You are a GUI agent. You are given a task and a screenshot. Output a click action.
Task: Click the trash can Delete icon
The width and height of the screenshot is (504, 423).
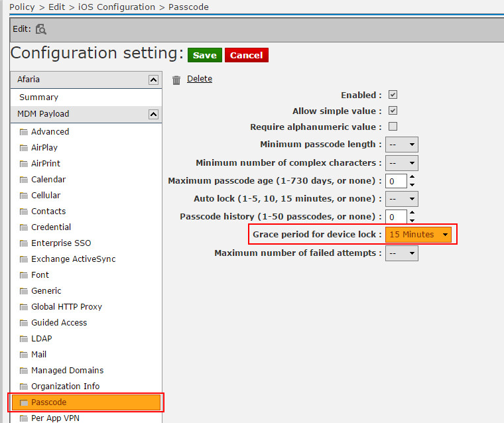(x=176, y=80)
